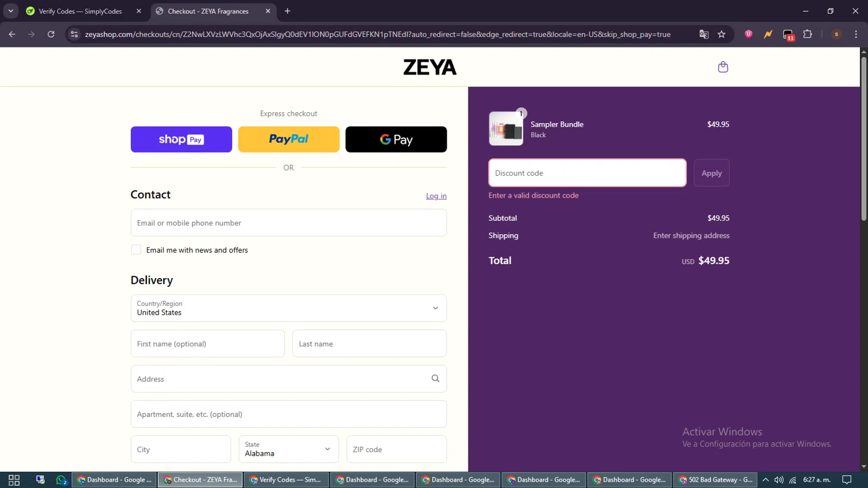Focus the ZIP code field

tap(396, 449)
